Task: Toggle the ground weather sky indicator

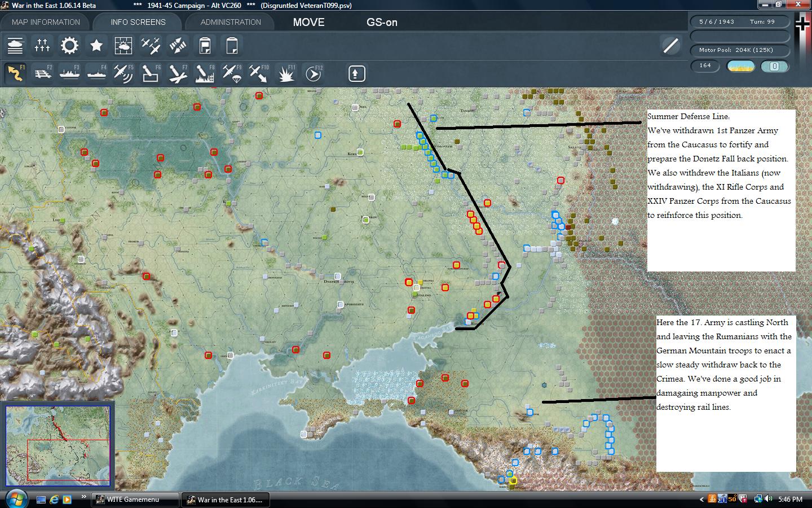Action: point(741,66)
